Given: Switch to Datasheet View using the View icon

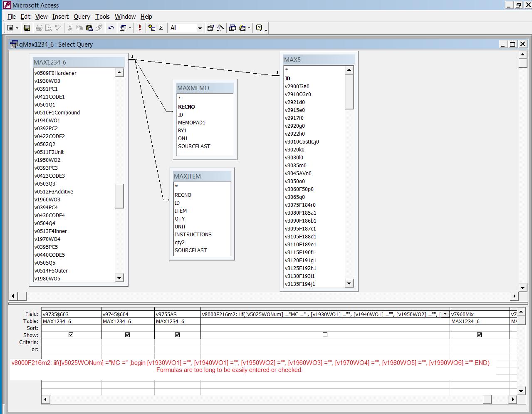Looking at the screenshot, I should pos(10,28).
